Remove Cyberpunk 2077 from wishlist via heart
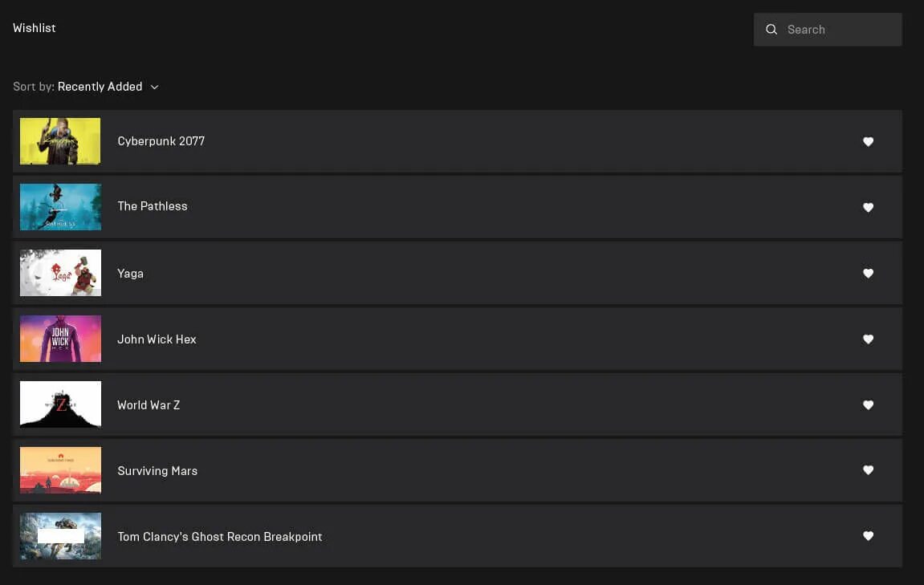924x585 pixels. 868,141
